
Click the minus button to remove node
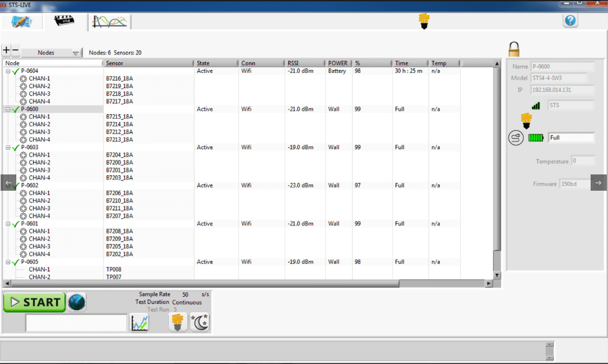tap(16, 51)
